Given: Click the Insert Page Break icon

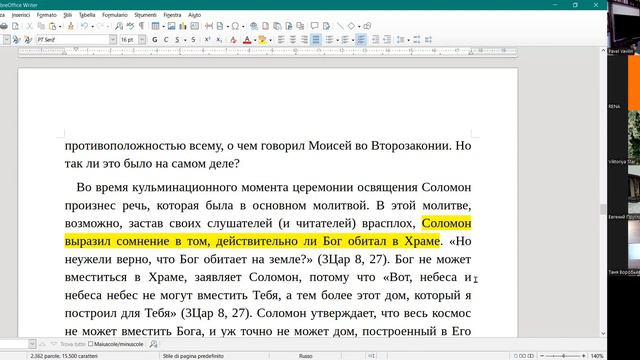Looking at the screenshot, I should [x=209, y=26].
